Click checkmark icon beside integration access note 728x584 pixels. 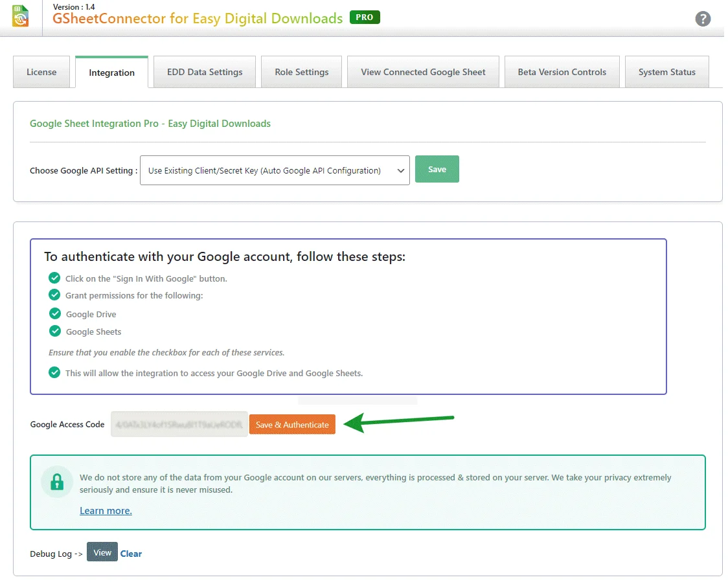(54, 372)
